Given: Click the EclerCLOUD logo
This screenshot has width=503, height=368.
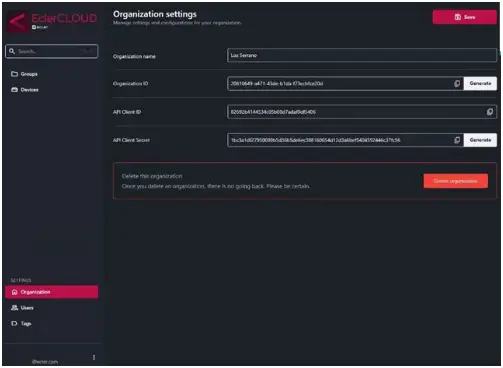Looking at the screenshot, I should 52,21.
